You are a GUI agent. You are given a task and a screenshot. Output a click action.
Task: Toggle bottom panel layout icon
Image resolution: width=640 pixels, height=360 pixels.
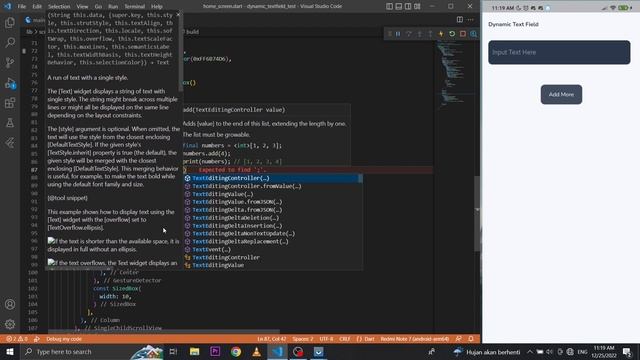[399, 7]
